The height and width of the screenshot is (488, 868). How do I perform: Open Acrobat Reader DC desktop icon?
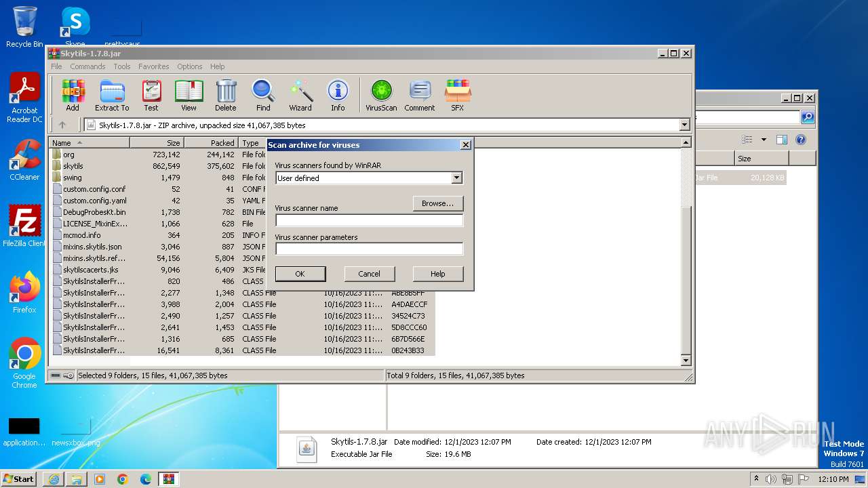24,98
